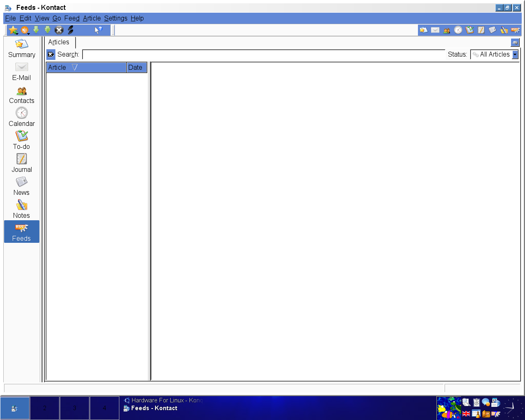Viewport: 525px width, 420px height.
Task: Open the Journal in the sidebar
Action: (22, 163)
